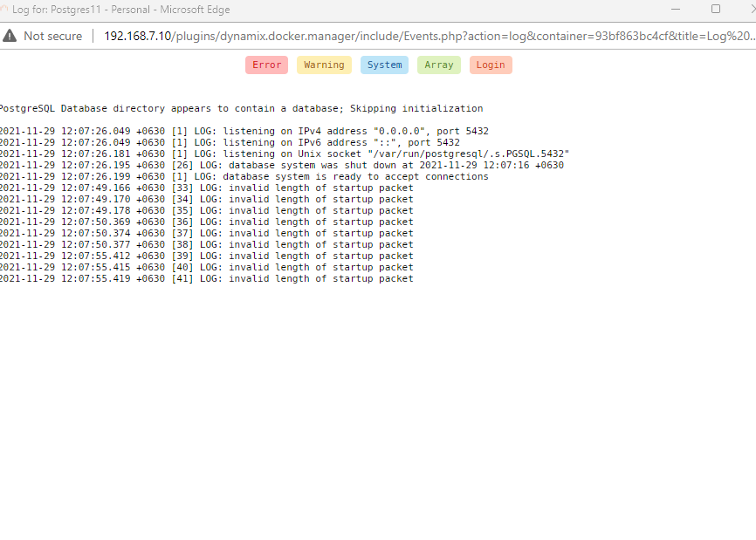Click the Error filter button
Viewport: 756px width, 540px height.
coord(266,65)
